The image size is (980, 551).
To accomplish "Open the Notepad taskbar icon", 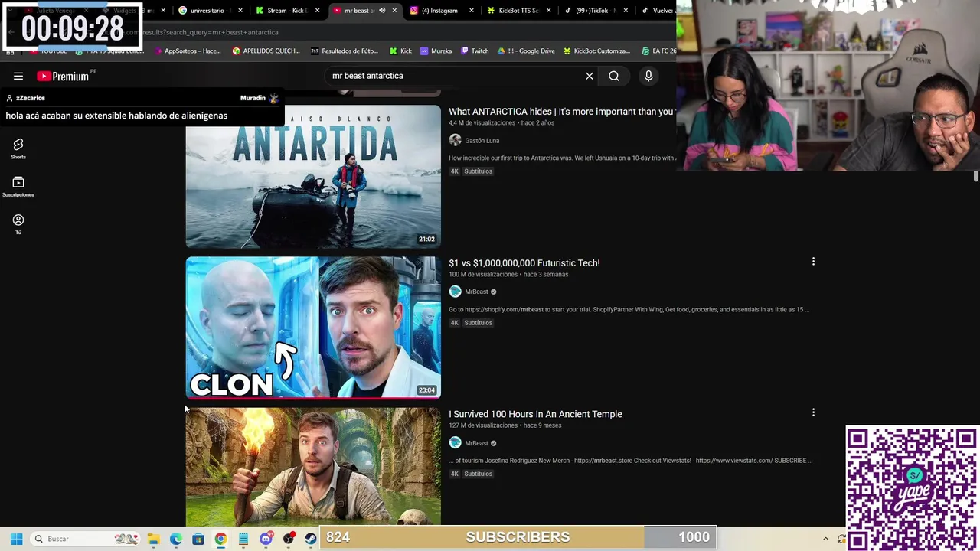I will pos(243,539).
